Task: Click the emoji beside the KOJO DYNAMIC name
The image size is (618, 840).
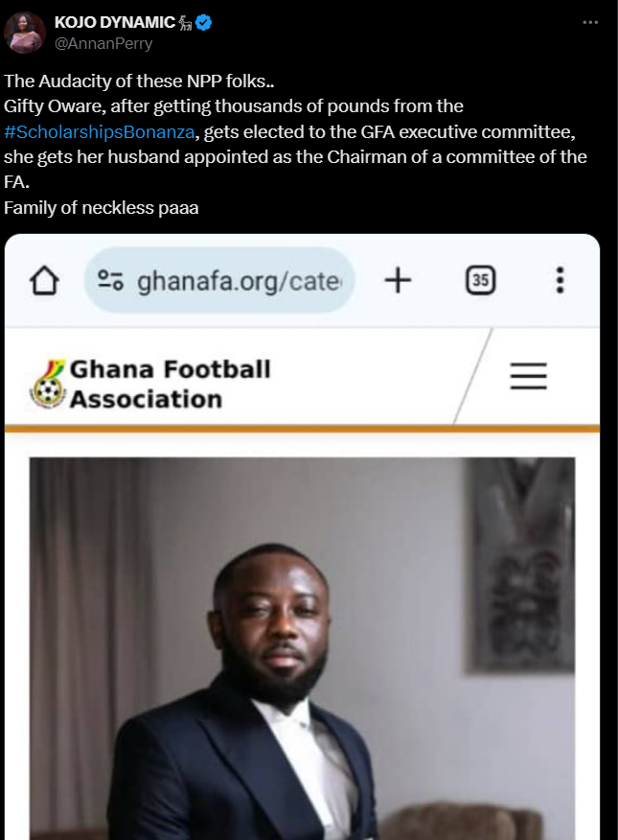Action: click(187, 23)
